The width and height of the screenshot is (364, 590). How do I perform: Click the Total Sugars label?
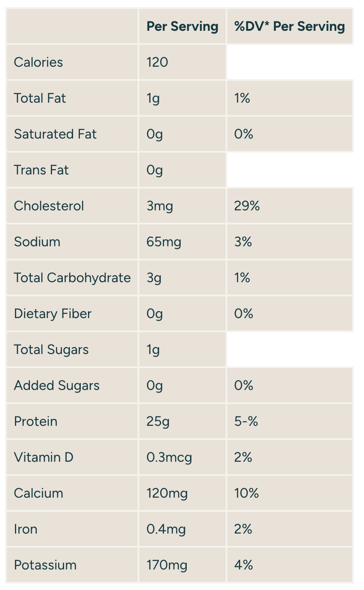coord(51,350)
